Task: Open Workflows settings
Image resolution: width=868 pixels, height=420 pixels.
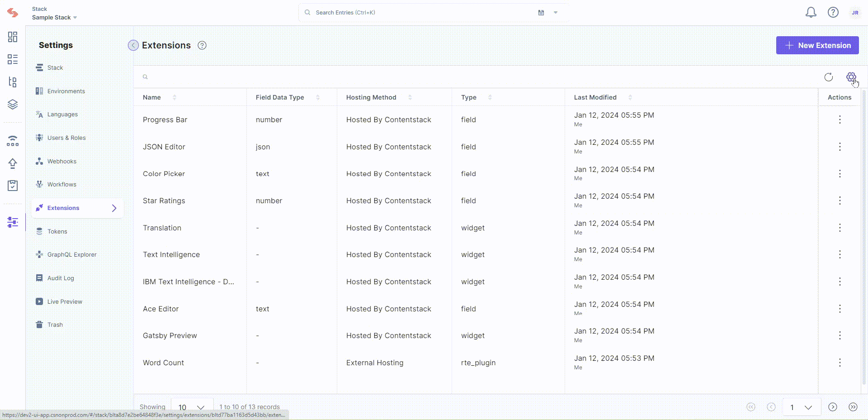Action: [77, 184]
